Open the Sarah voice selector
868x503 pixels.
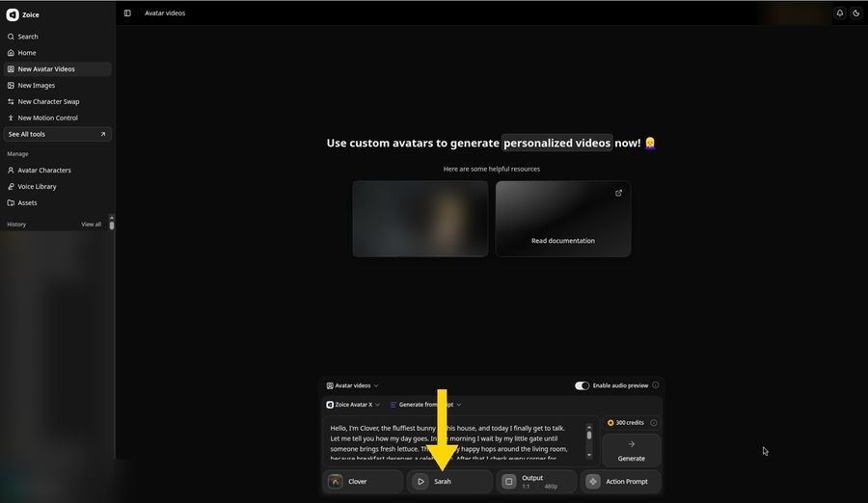pos(449,482)
